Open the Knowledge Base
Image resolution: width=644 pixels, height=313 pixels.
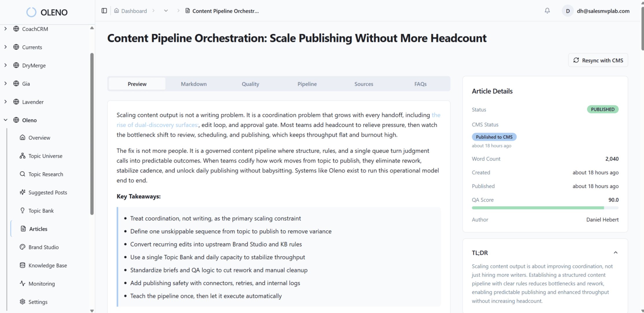(x=47, y=265)
